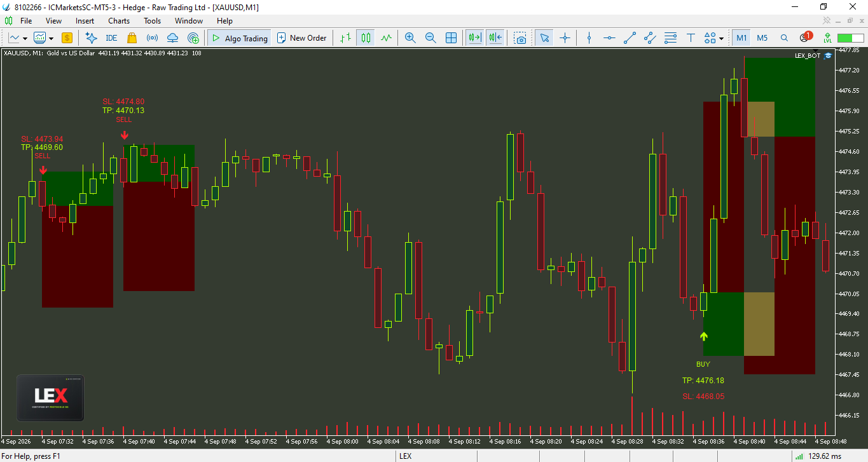Select the crosshair tool
The width and height of the screenshot is (868, 462).
[565, 38]
